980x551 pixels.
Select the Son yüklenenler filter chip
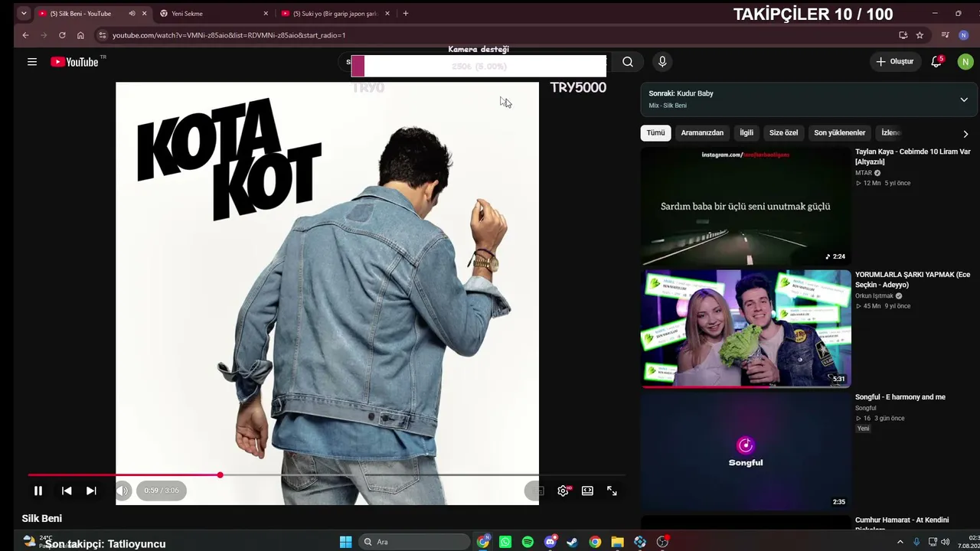840,133
